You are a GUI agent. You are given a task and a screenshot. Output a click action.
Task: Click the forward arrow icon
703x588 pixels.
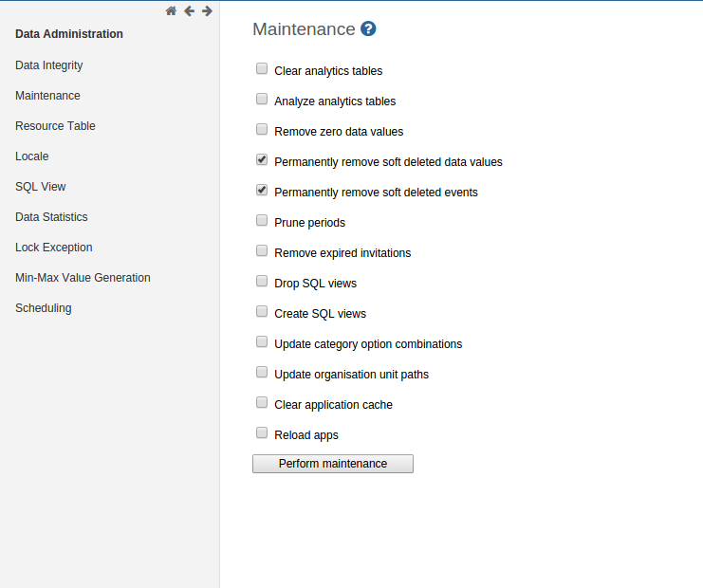207,11
